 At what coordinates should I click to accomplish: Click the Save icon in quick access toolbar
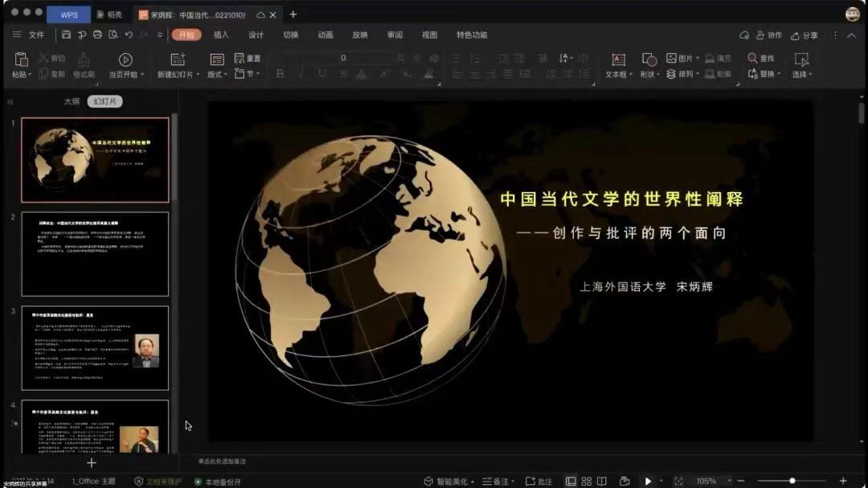(66, 35)
